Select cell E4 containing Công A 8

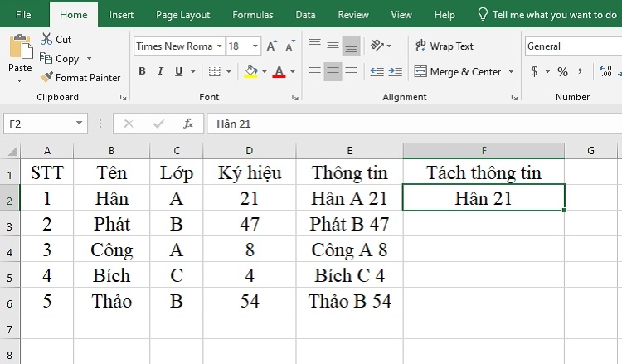[x=349, y=250]
